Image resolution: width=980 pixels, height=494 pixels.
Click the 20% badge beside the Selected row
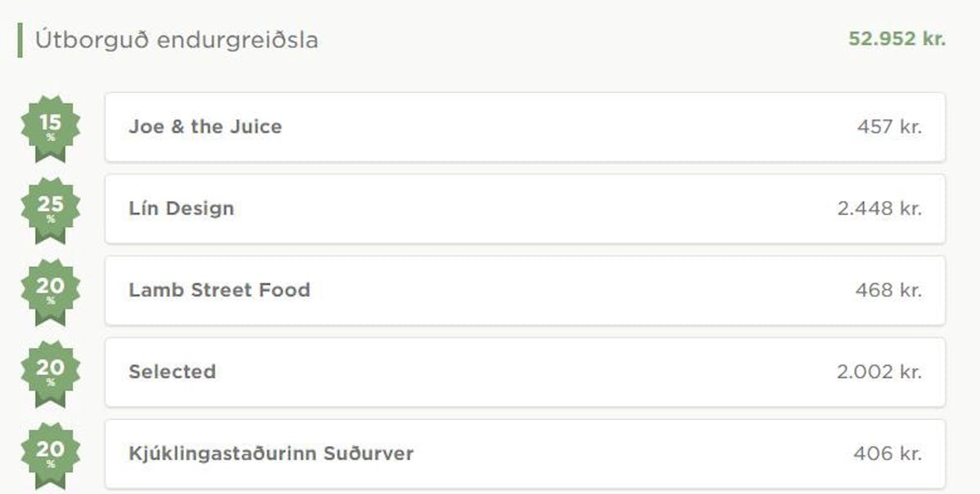[x=50, y=373]
